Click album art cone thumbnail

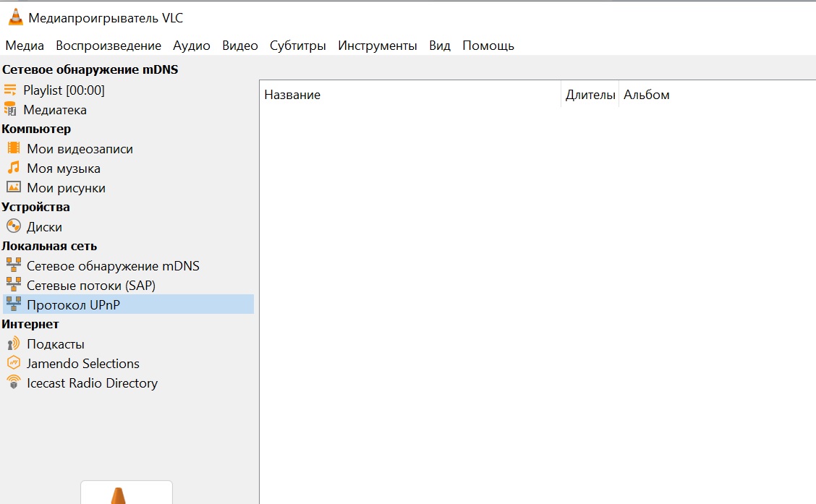point(127,492)
